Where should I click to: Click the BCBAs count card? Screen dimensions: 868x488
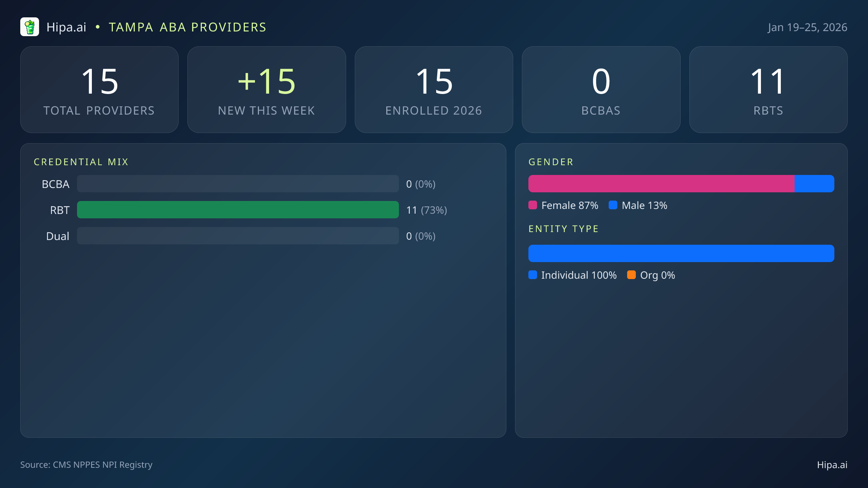coord(601,90)
